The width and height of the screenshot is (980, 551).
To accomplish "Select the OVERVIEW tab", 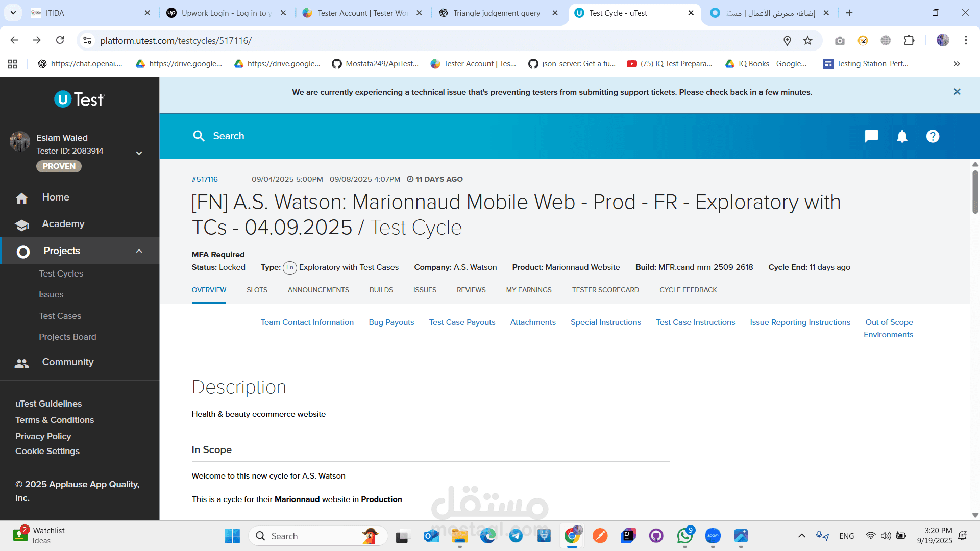I will point(209,290).
